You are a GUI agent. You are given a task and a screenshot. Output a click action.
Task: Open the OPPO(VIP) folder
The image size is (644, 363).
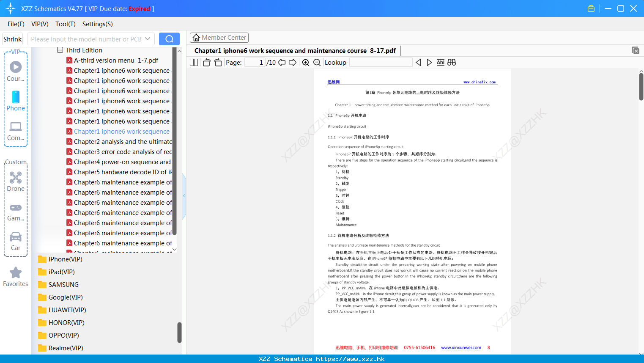[x=58, y=335]
